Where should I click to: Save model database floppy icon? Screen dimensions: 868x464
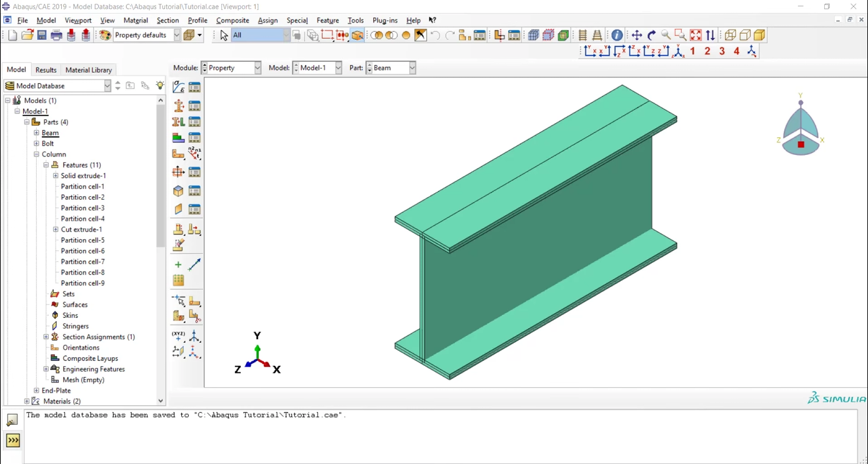[x=42, y=36]
